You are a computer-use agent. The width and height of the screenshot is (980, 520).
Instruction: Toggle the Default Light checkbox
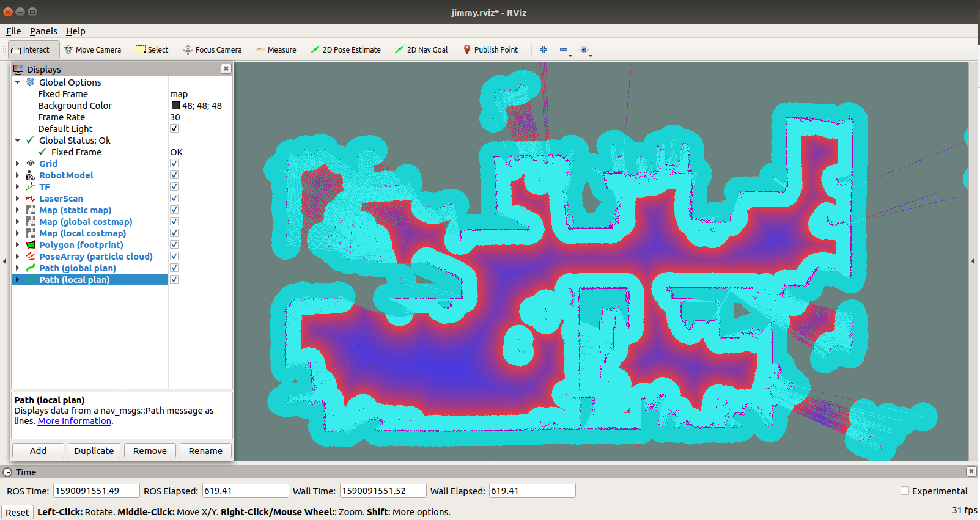174,128
